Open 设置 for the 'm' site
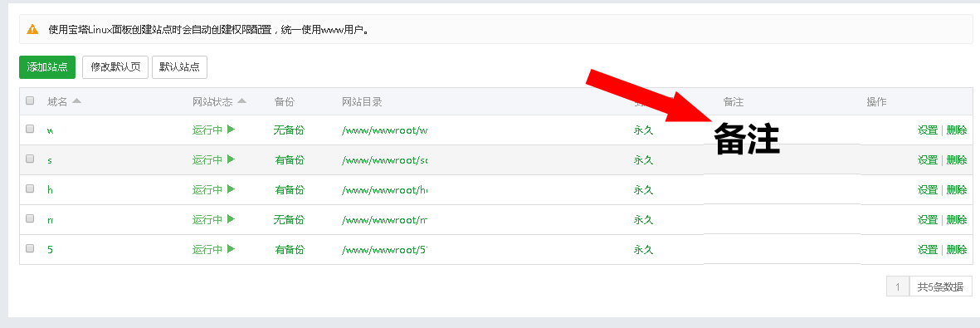The width and height of the screenshot is (980, 328). click(928, 220)
